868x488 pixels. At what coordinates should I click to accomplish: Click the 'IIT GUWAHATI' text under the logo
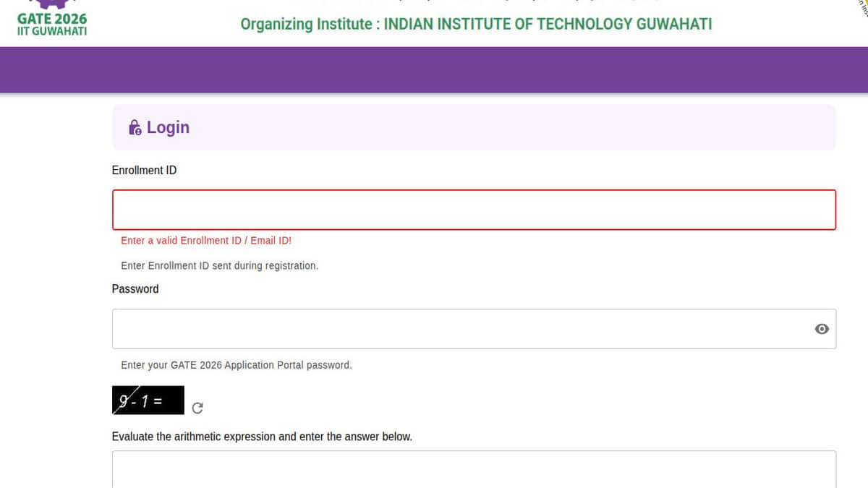pyautogui.click(x=51, y=31)
